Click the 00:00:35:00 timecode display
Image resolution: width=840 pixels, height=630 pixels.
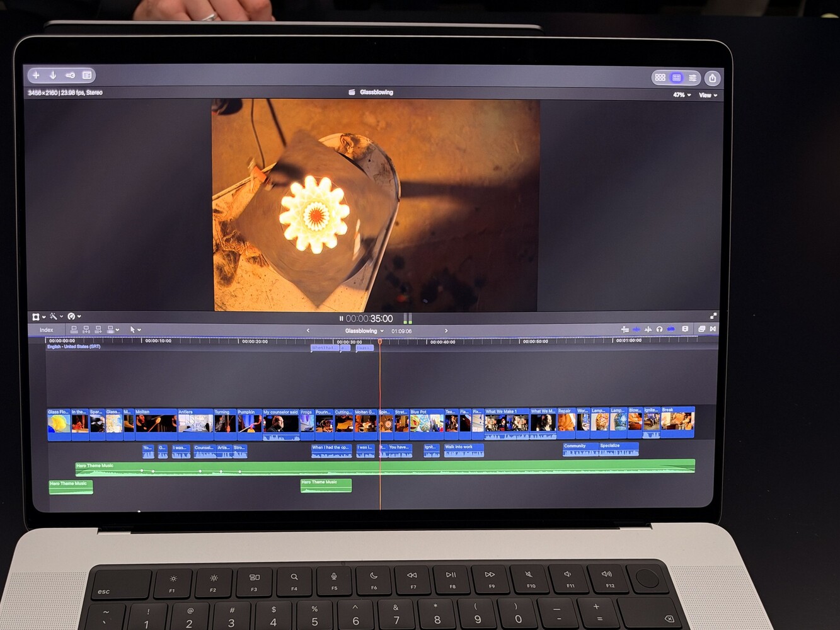pyautogui.click(x=369, y=319)
